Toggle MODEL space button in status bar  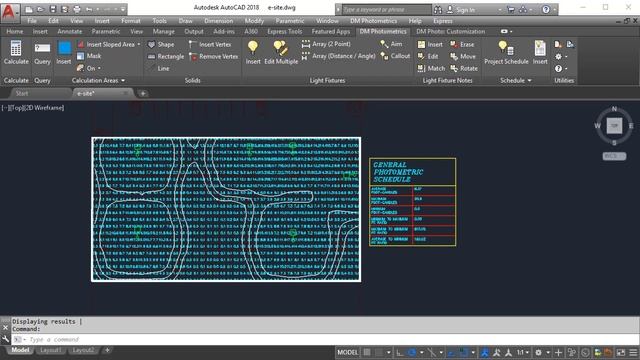pos(348,352)
